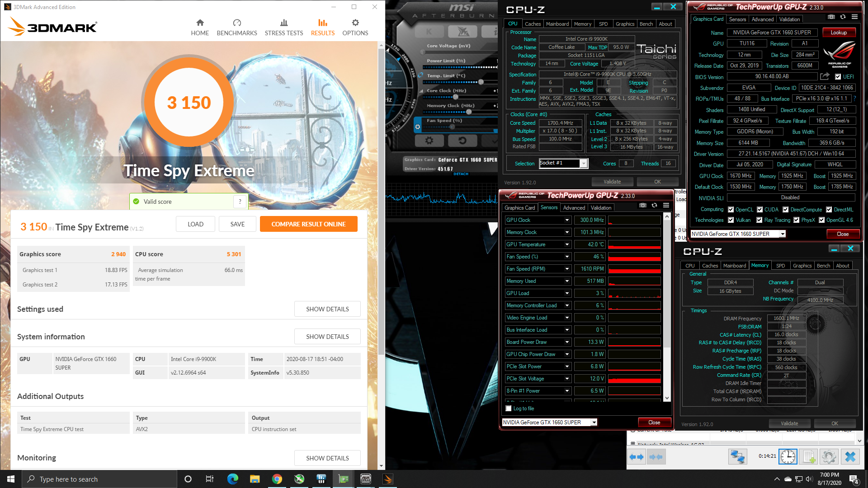Click new document icon in bottom-right tool
This screenshot has height=488, width=868.
click(x=809, y=457)
